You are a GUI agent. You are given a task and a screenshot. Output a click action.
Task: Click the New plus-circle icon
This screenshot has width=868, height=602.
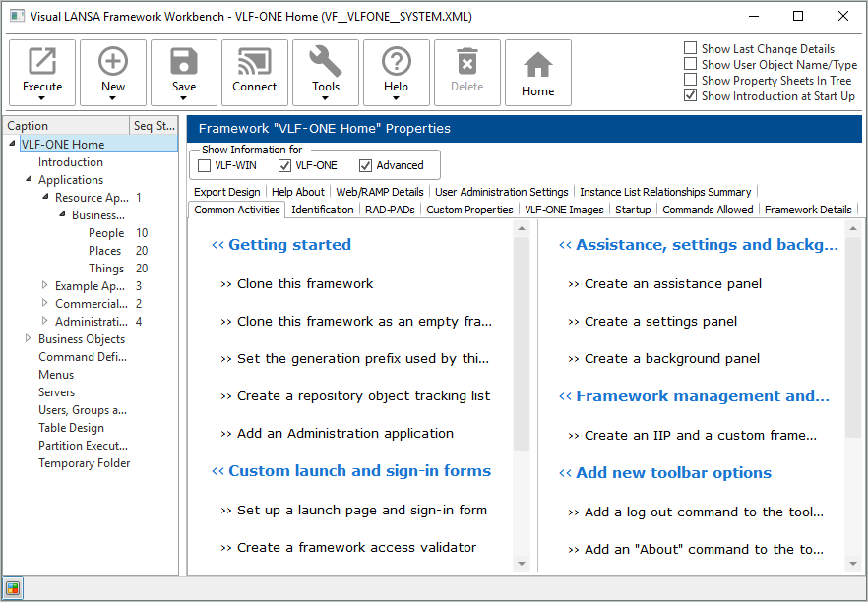pos(113,63)
